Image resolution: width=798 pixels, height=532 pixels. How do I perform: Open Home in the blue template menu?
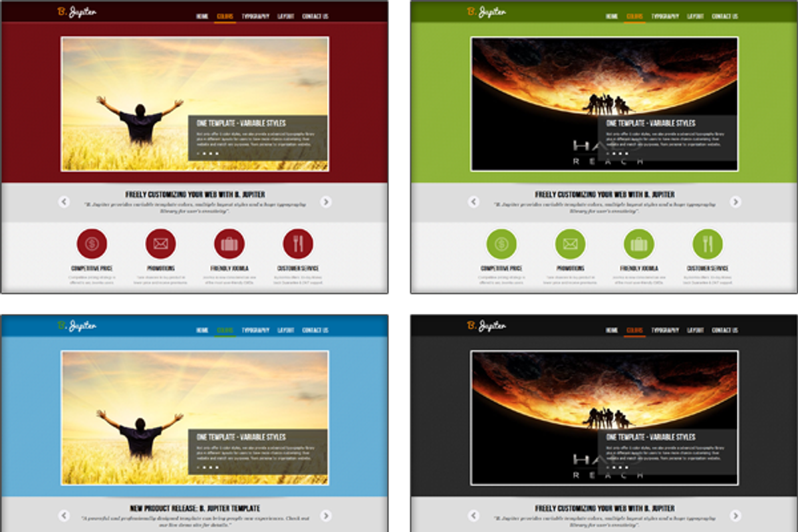pyautogui.click(x=203, y=331)
